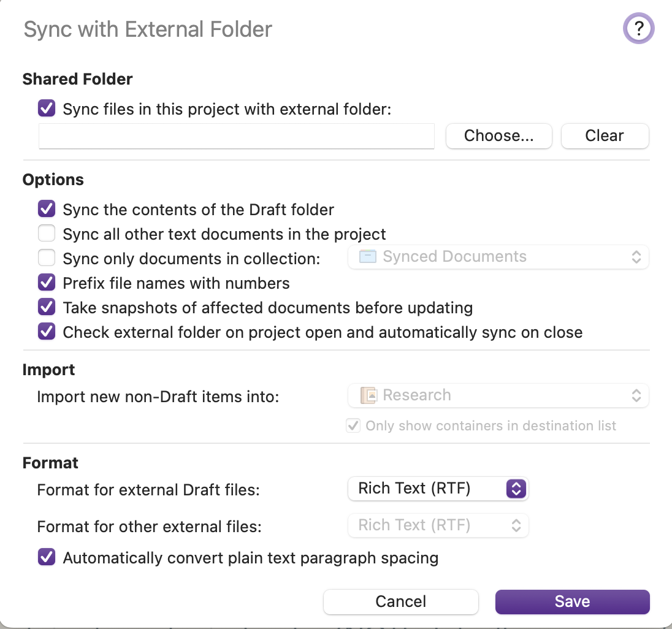This screenshot has width=672, height=629.
Task: Turn off Prefix file names with numbers
Action: pyautogui.click(x=46, y=283)
